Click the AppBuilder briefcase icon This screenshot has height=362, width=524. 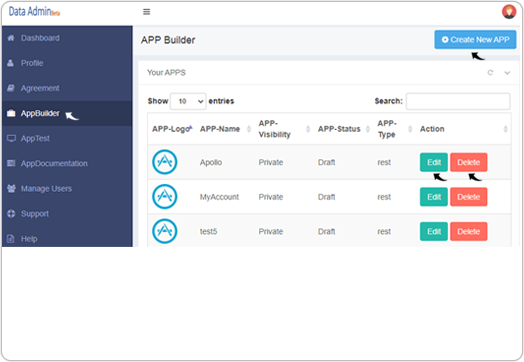(x=11, y=113)
